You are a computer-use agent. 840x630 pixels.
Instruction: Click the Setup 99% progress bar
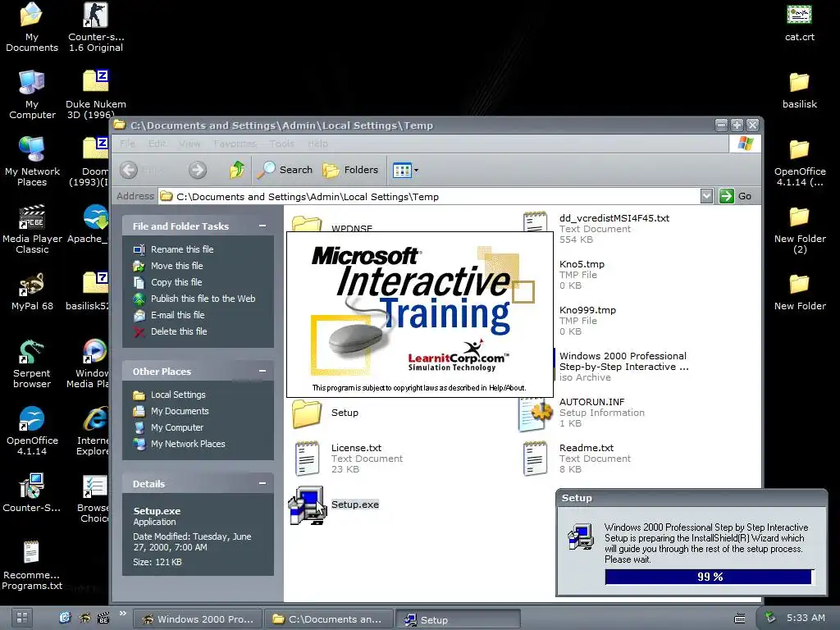point(710,577)
